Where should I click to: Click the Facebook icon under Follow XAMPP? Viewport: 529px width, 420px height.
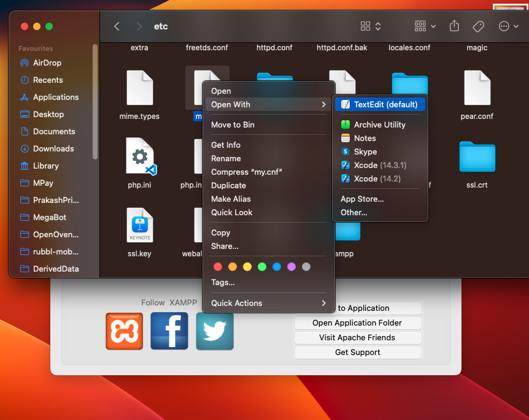(x=169, y=331)
